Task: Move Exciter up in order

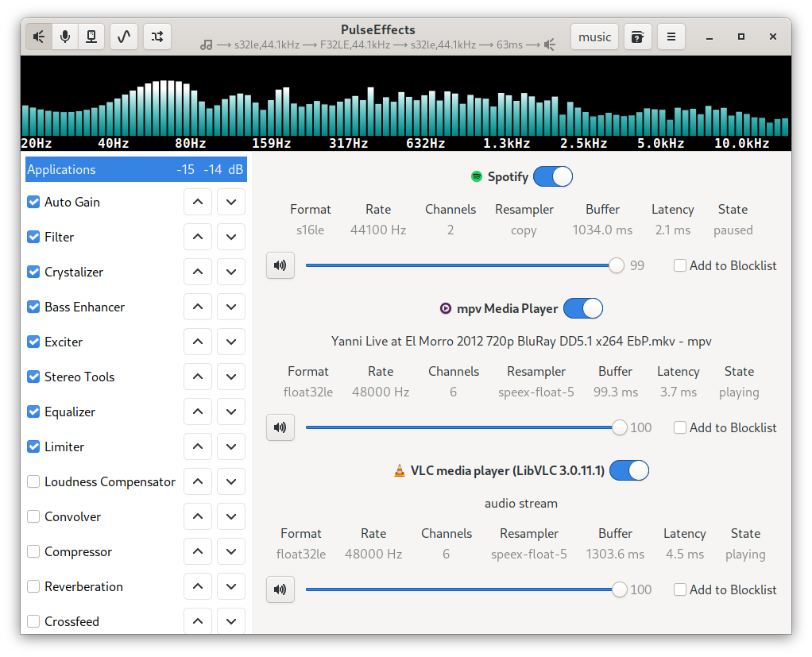Action: [198, 342]
